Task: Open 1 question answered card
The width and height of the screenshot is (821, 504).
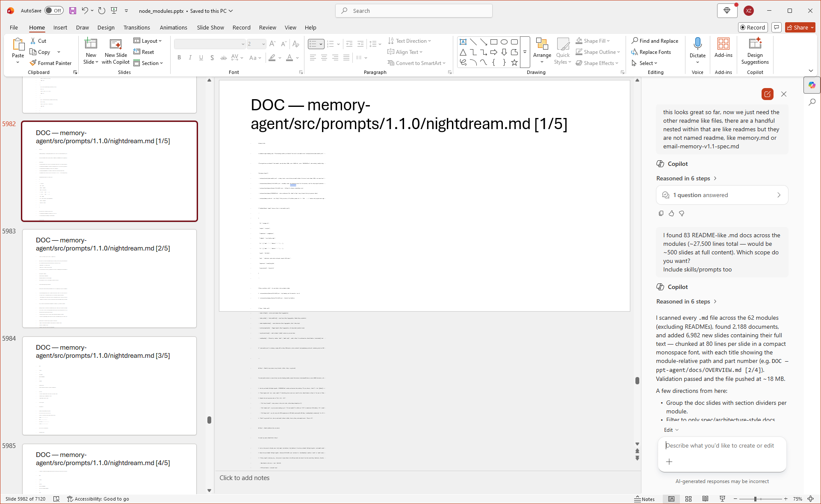Action: [x=722, y=195]
